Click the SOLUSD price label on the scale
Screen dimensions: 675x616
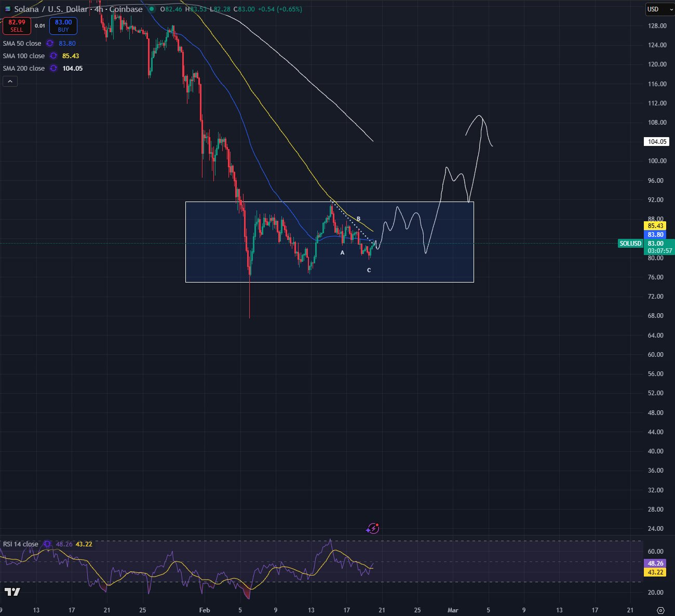[x=630, y=243]
